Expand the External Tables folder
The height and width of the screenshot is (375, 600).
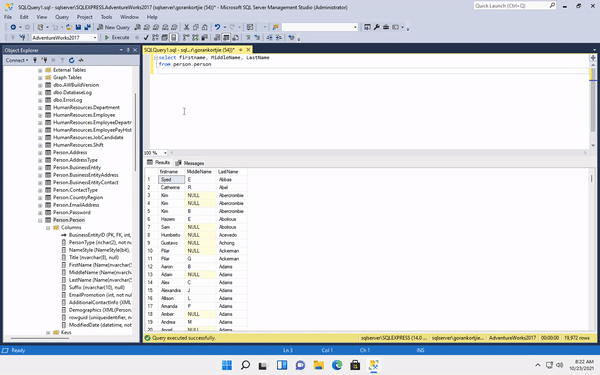pyautogui.click(x=40, y=70)
